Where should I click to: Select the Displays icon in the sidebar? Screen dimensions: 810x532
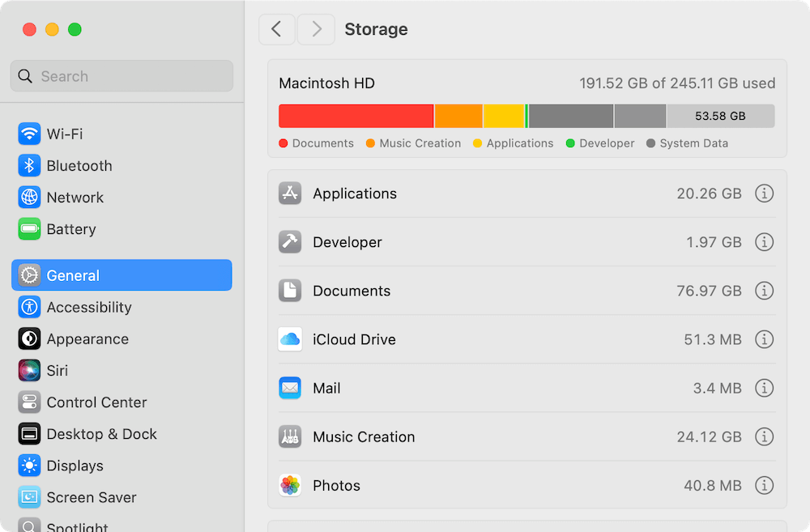[x=29, y=466]
